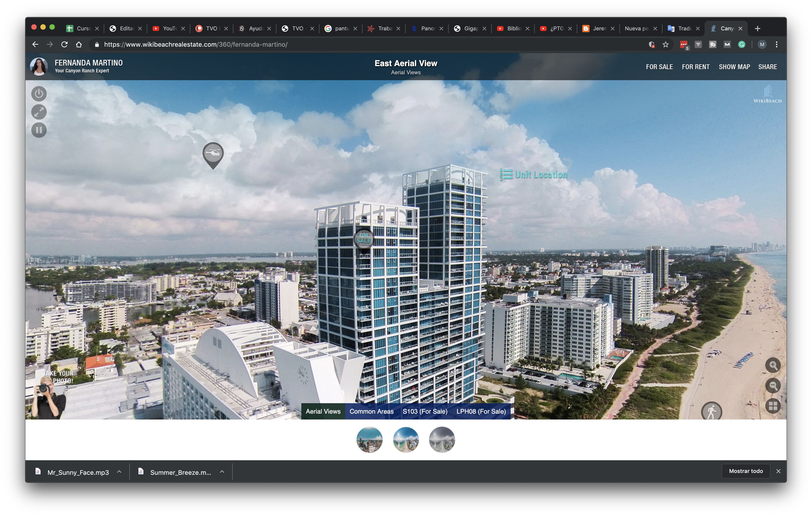The height and width of the screenshot is (516, 812).
Task: Expand options for Summer_Breeze download
Action: click(x=222, y=472)
